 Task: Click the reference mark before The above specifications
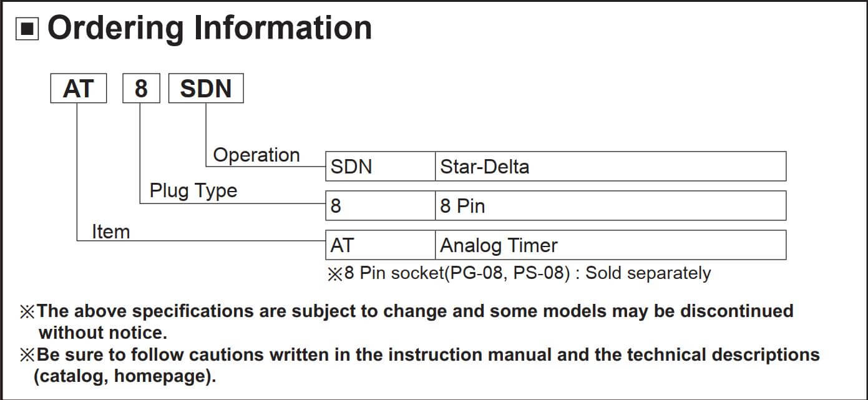(27, 311)
